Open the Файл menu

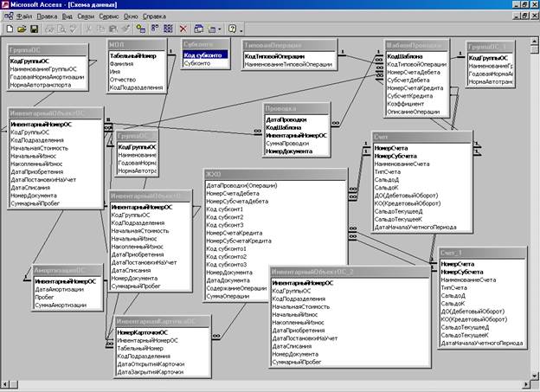tap(24, 16)
